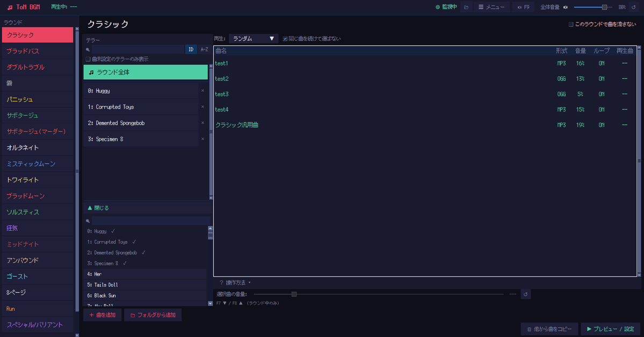Select the ブラッドムーン round

click(38, 196)
